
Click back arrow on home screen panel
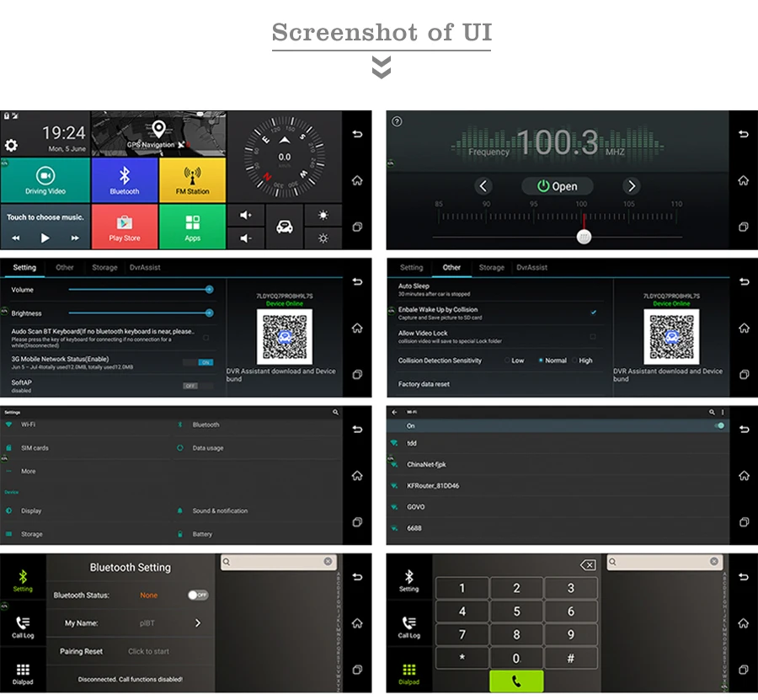[x=357, y=134]
